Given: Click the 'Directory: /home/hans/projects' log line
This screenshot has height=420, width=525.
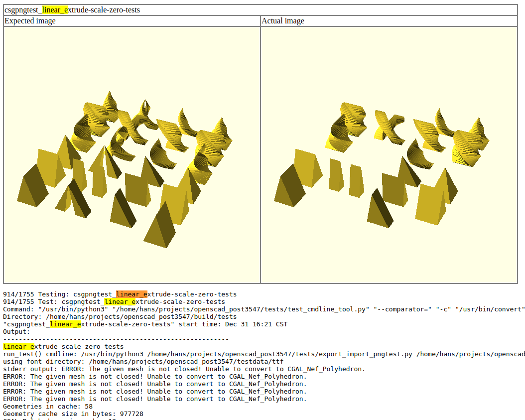Looking at the screenshot, I should click(120, 316).
